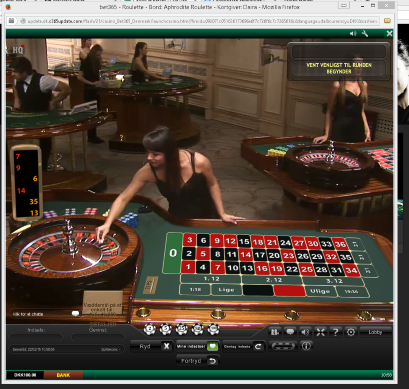The width and height of the screenshot is (409, 389).
Task: Click the DKK balance display
Action: point(25,375)
